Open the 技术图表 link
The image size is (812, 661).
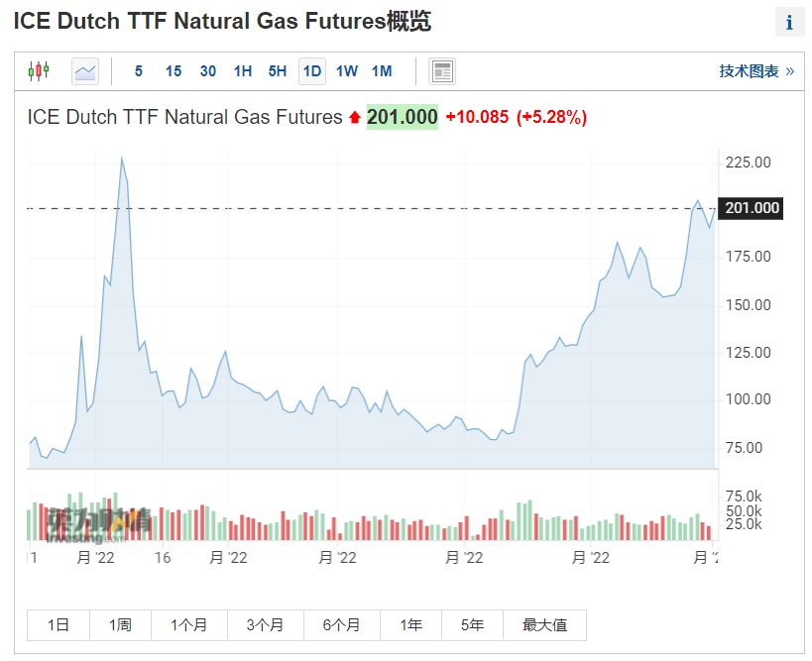click(x=755, y=71)
